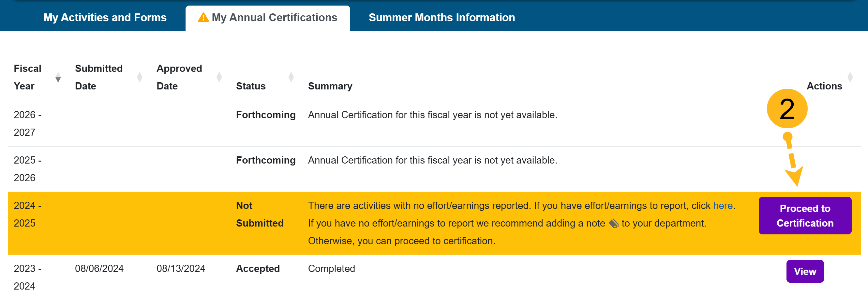Image resolution: width=868 pixels, height=300 pixels.
Task: Toggle the Approved Date sort arrows
Action: [x=219, y=77]
